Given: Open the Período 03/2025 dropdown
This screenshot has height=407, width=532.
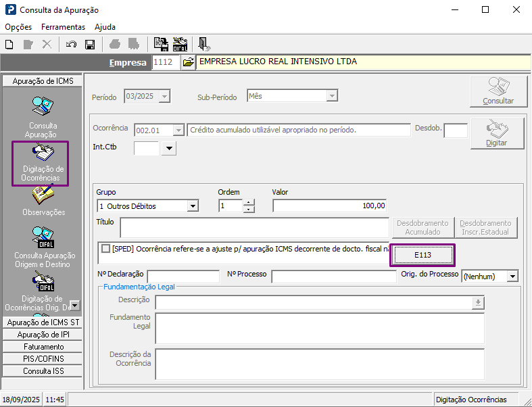Looking at the screenshot, I should 164,97.
